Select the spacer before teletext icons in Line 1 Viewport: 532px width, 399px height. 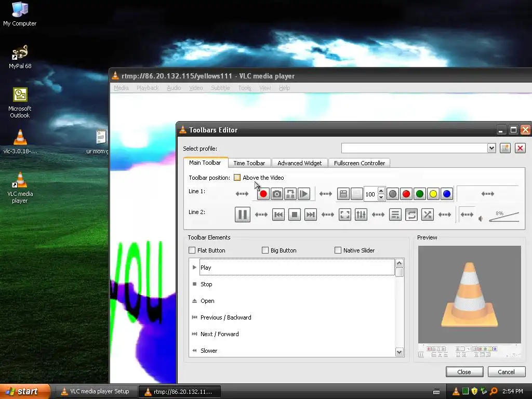(326, 194)
